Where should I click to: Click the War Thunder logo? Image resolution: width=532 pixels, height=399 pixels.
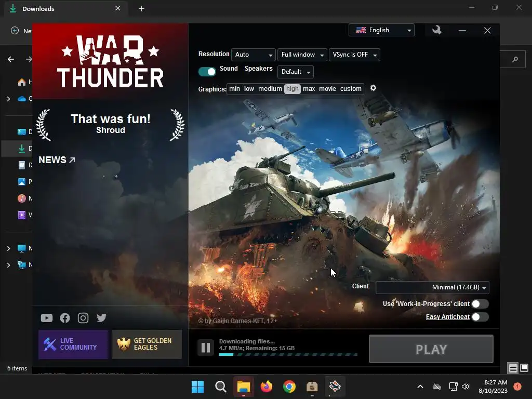click(110, 61)
